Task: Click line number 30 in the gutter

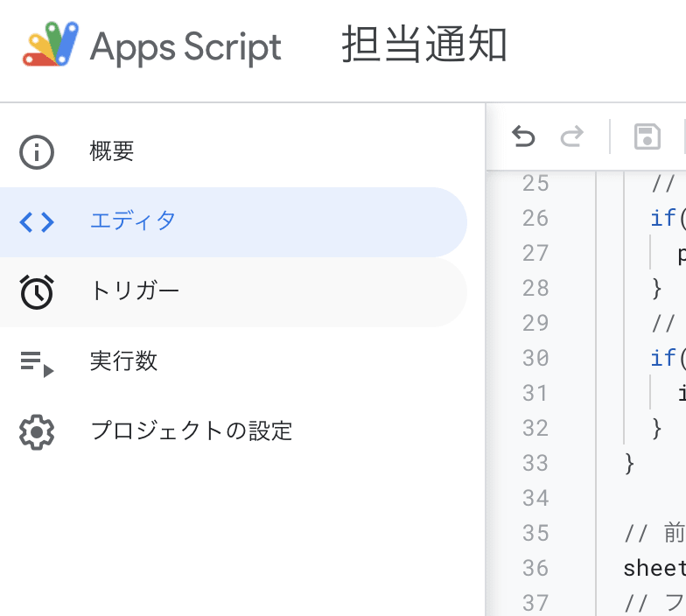Action: (x=535, y=358)
